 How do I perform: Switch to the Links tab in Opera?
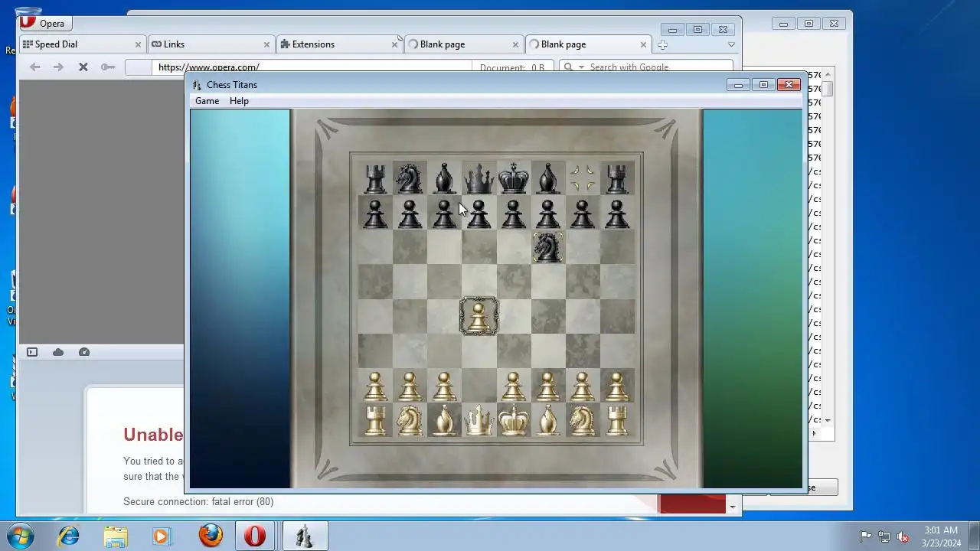click(211, 44)
